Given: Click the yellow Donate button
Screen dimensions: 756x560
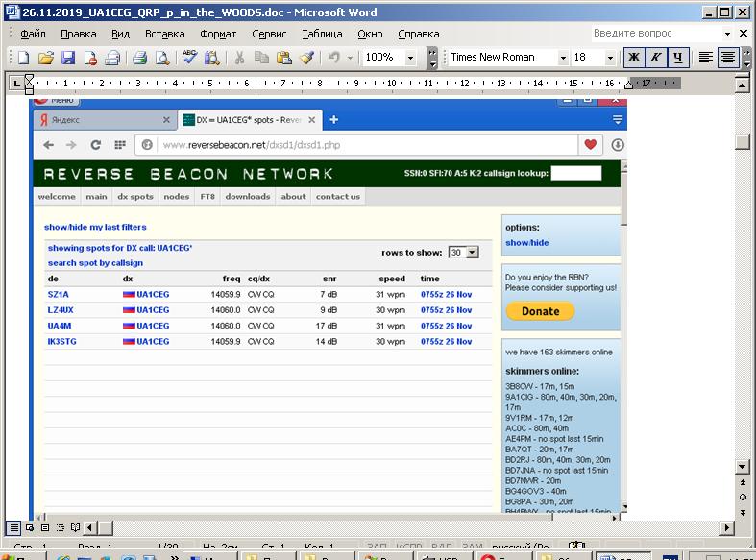Looking at the screenshot, I should pos(540,311).
